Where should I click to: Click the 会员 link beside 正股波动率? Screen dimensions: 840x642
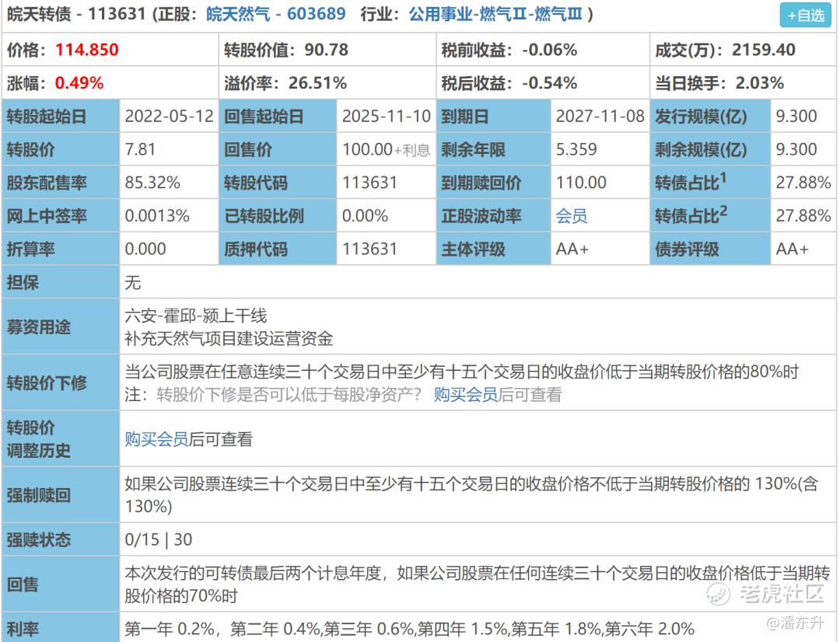pos(572,216)
